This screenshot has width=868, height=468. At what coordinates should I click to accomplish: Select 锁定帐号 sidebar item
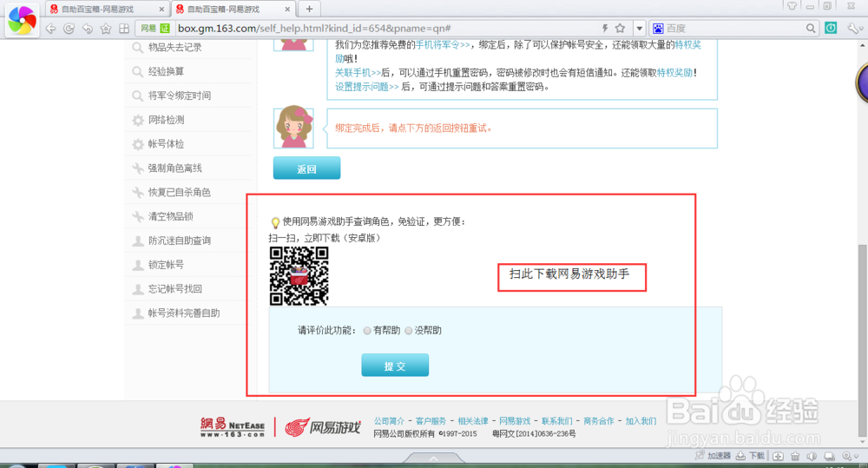coord(166,265)
